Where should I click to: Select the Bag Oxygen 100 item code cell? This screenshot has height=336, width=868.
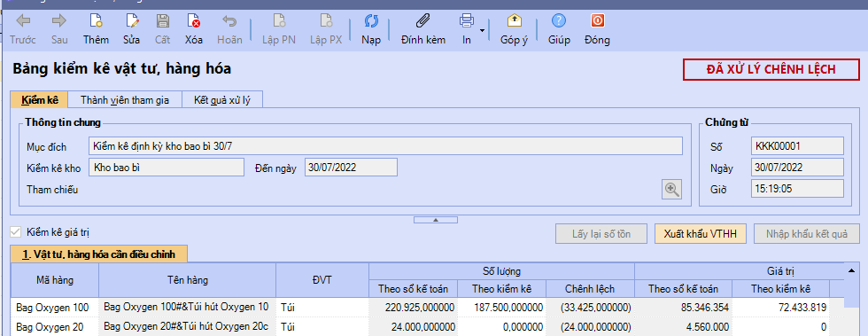pos(55,307)
